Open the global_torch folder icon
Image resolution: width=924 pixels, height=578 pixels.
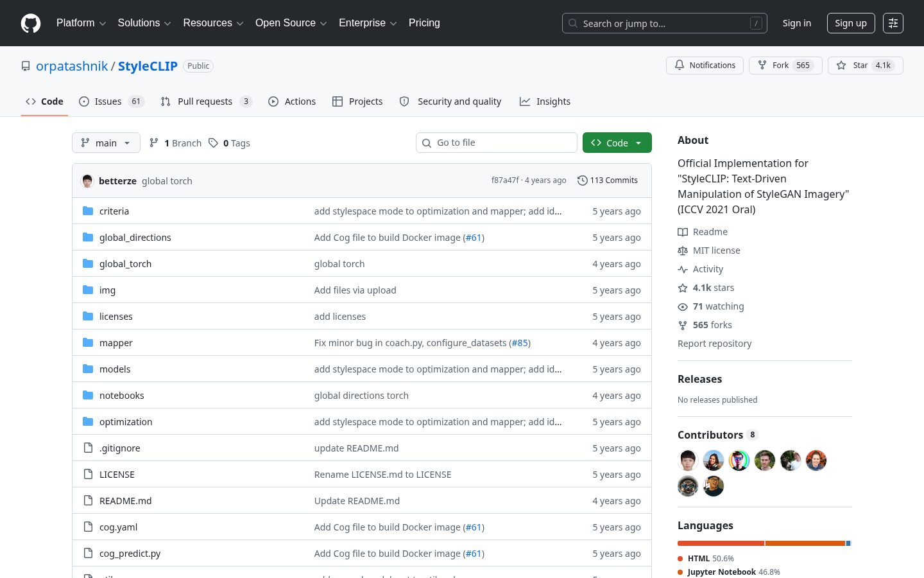[88, 264]
